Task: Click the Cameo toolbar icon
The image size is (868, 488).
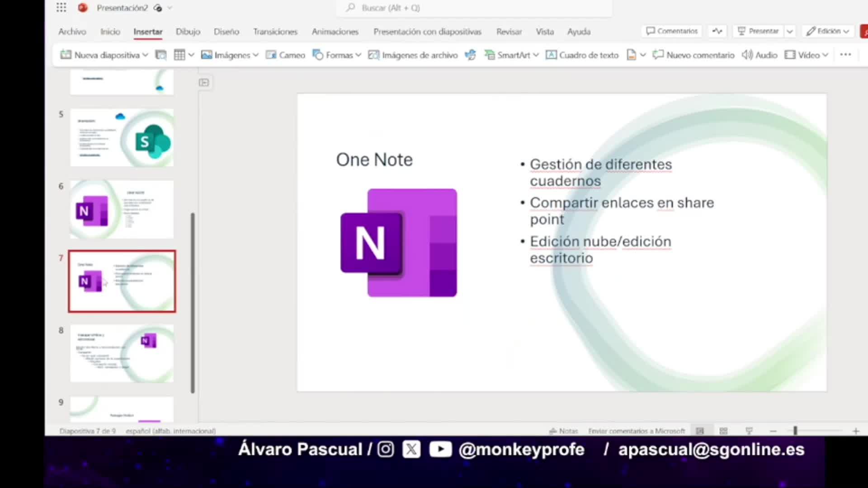Action: pos(271,55)
